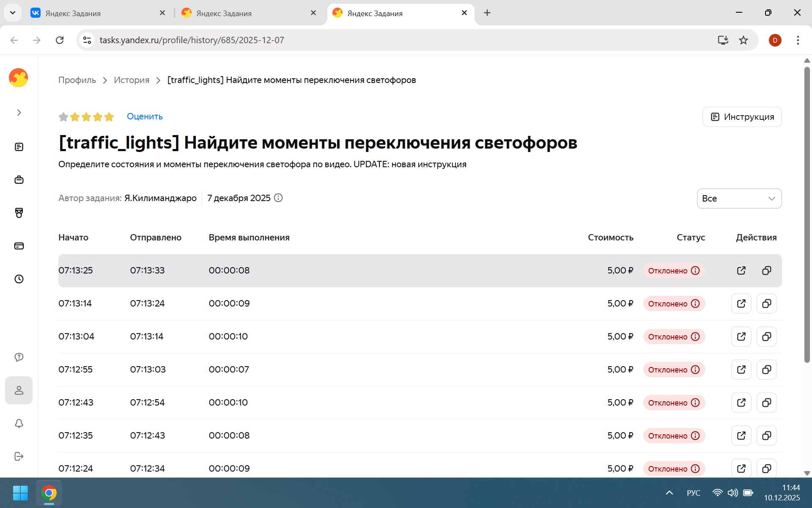Open the 'Инструкция' button
This screenshot has width=812, height=508.
coord(742,117)
